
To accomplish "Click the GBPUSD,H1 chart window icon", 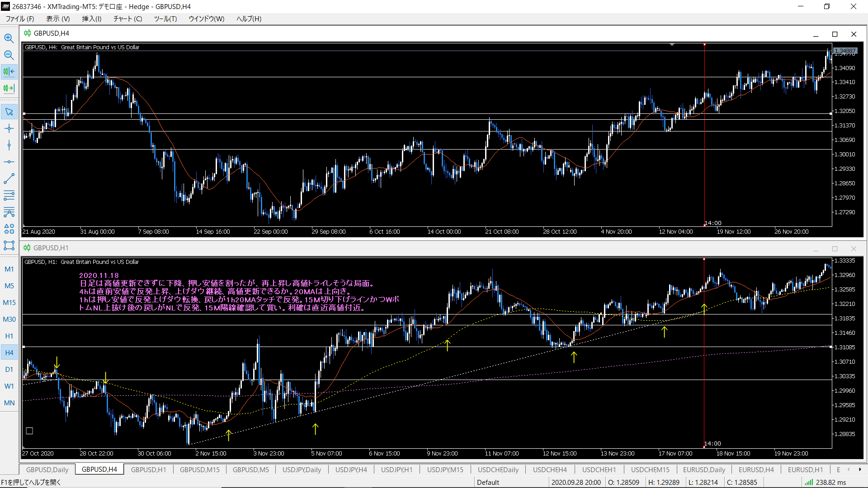I will click(27, 248).
